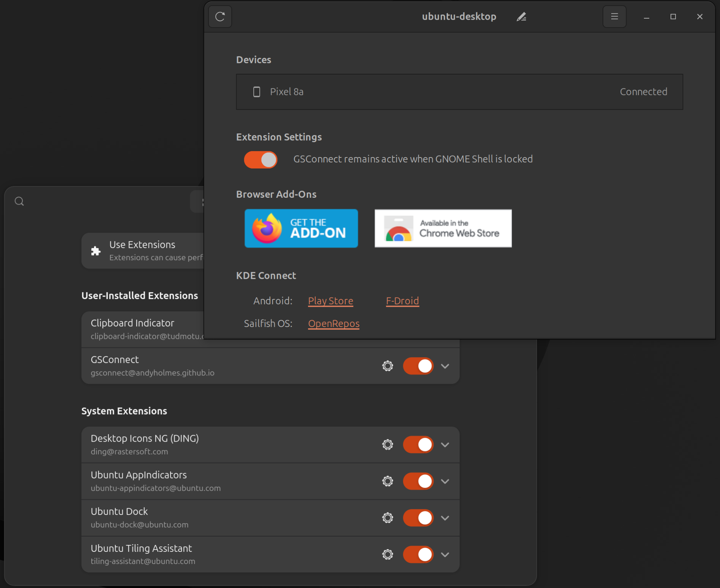The image size is (720, 588).
Task: Click the puzzle piece Use Extensions icon
Action: tap(96, 251)
